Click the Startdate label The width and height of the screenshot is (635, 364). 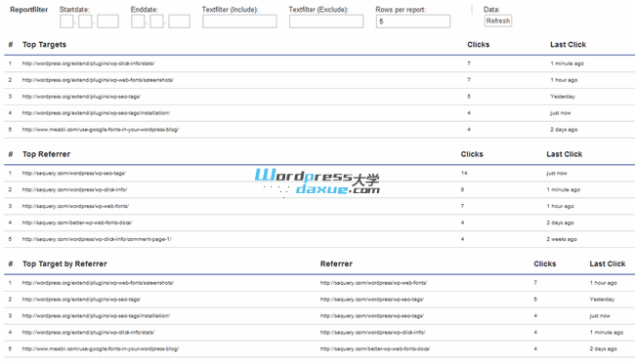click(x=74, y=10)
